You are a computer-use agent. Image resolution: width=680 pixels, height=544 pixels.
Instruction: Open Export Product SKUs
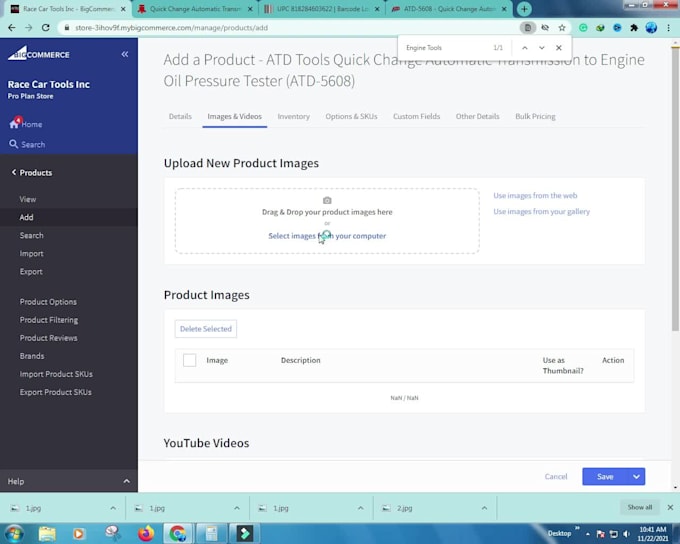[x=56, y=392]
